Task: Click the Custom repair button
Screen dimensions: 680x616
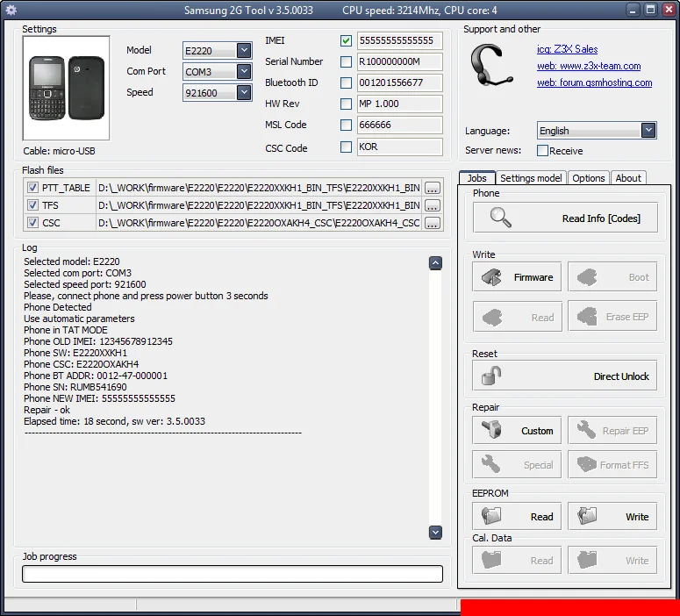Action: 518,431
